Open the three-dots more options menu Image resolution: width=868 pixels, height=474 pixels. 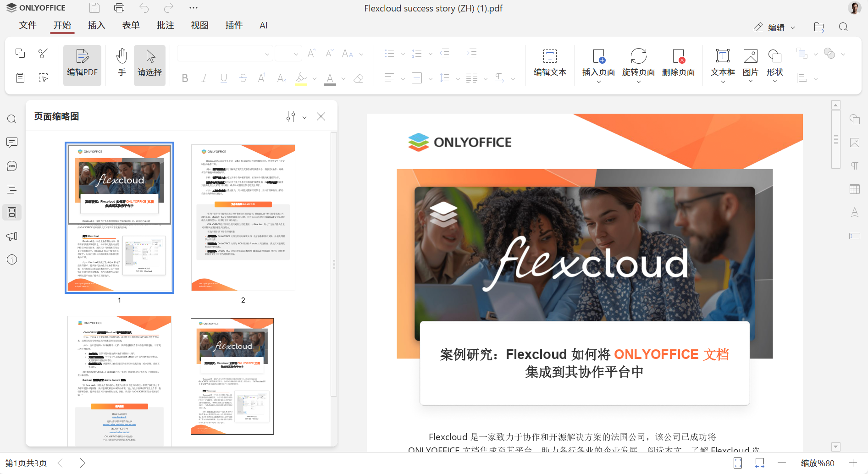(x=194, y=8)
